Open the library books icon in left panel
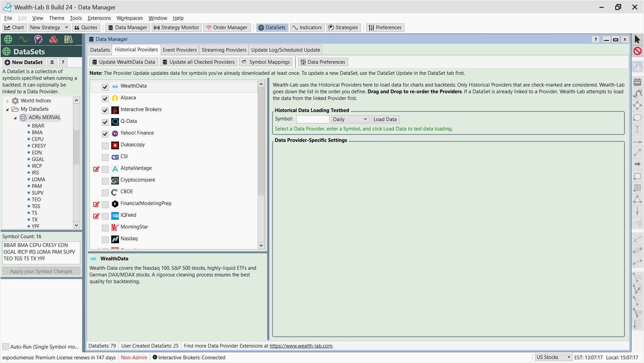Screen dimensions: 644x363 [68, 40]
